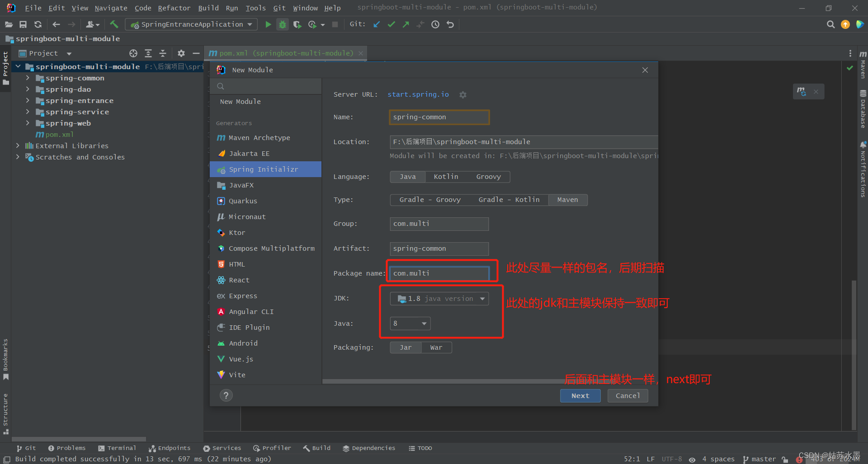Open the Build menu

pyautogui.click(x=208, y=8)
